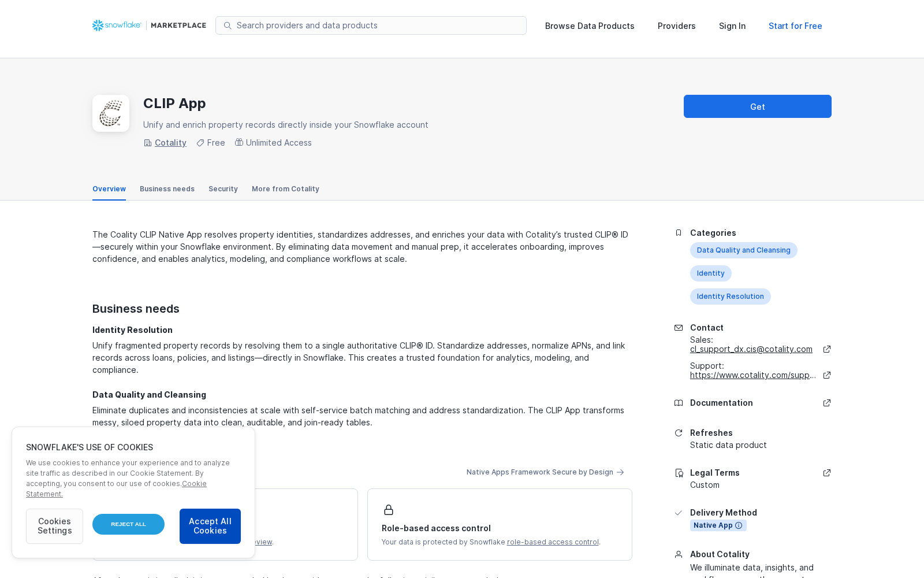Open the Legal Terms link
The image size is (924, 578).
[715, 473]
